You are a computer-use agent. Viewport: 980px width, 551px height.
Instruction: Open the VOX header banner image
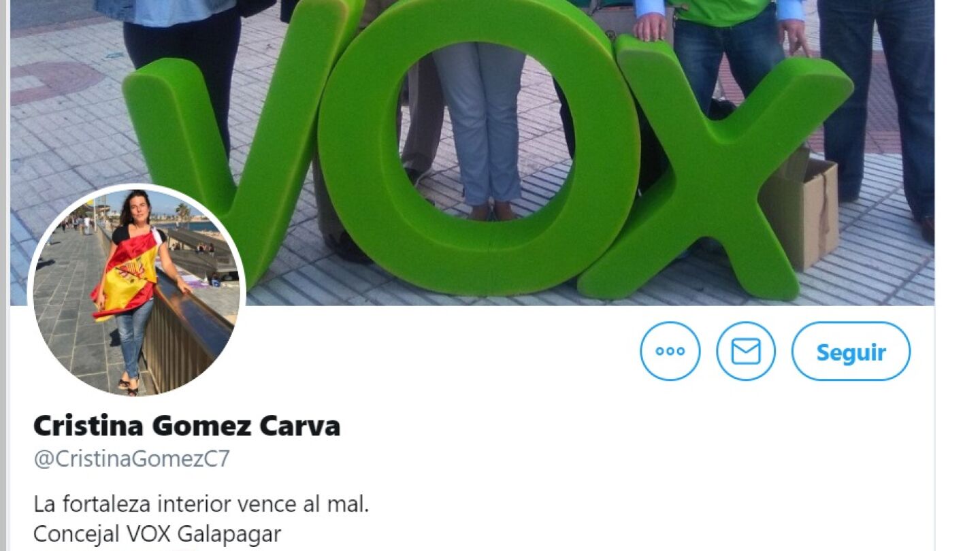pos(472,152)
